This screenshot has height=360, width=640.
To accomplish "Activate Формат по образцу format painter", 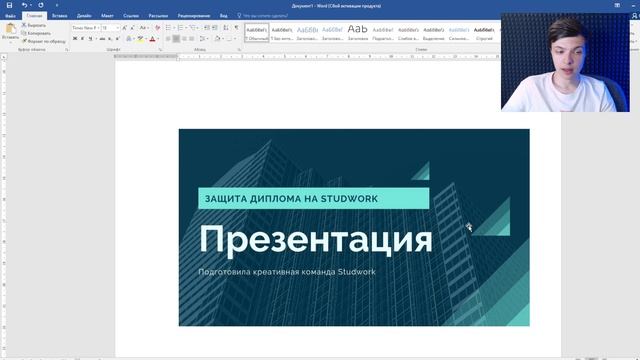I will click(x=44, y=41).
